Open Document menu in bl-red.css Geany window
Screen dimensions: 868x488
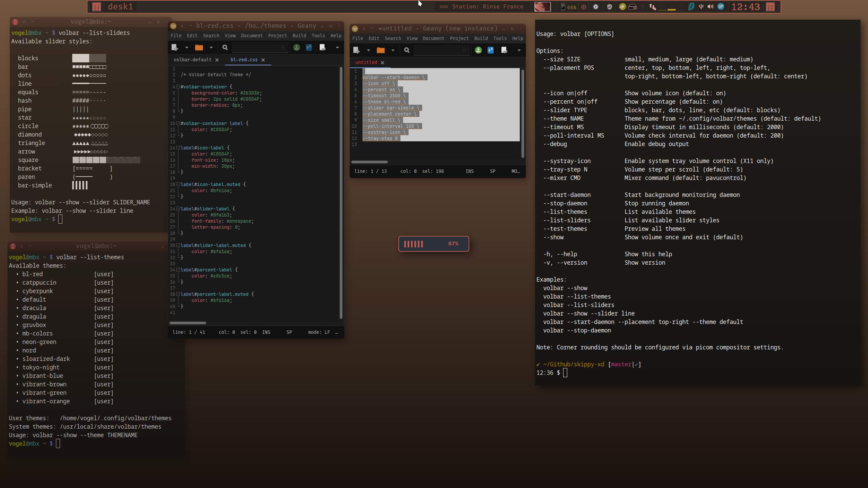[x=252, y=36]
